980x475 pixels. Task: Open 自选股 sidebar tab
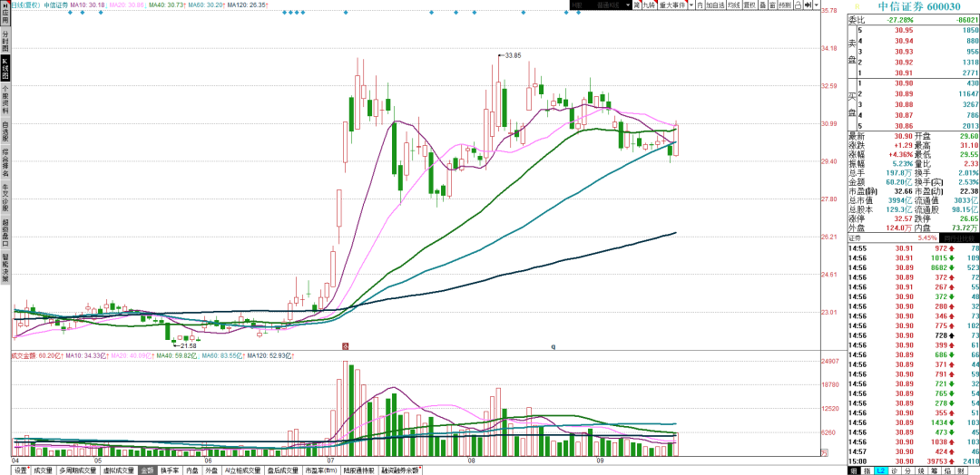tap(5, 133)
